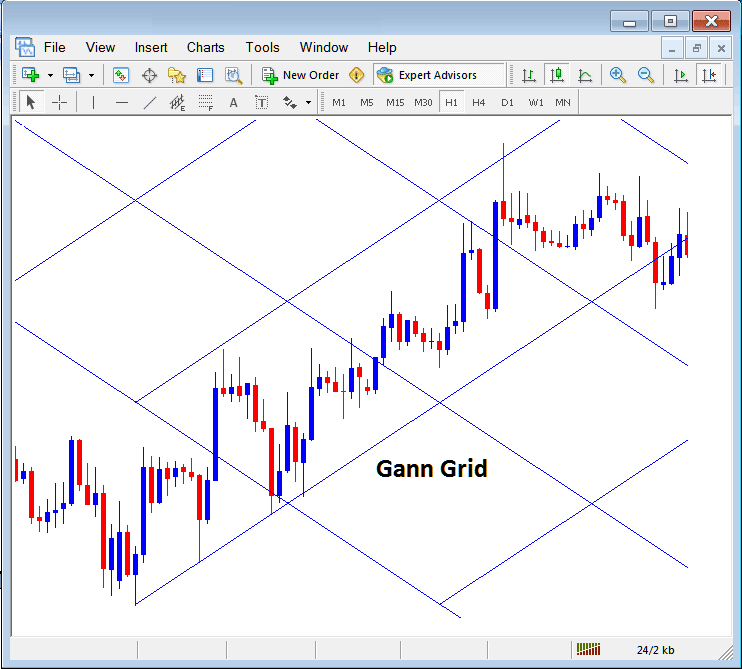Zoom out of the chart
Screen dimensions: 742x669
[646, 75]
